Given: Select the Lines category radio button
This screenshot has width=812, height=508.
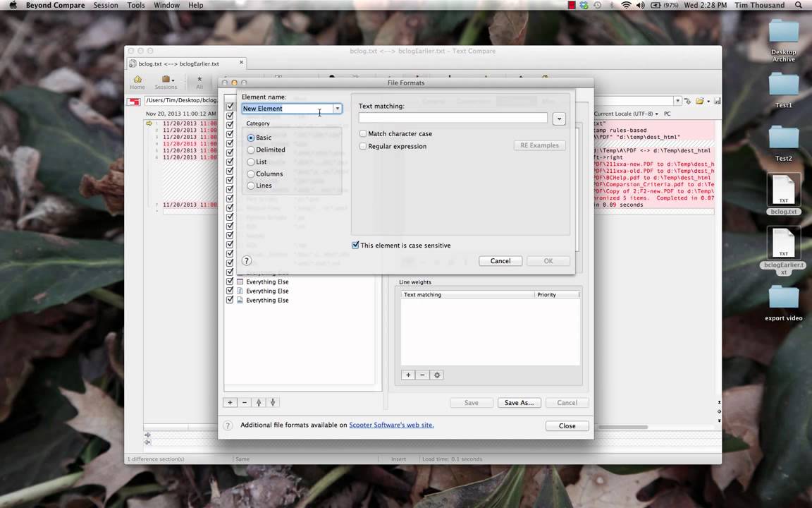Looking at the screenshot, I should click(x=251, y=186).
